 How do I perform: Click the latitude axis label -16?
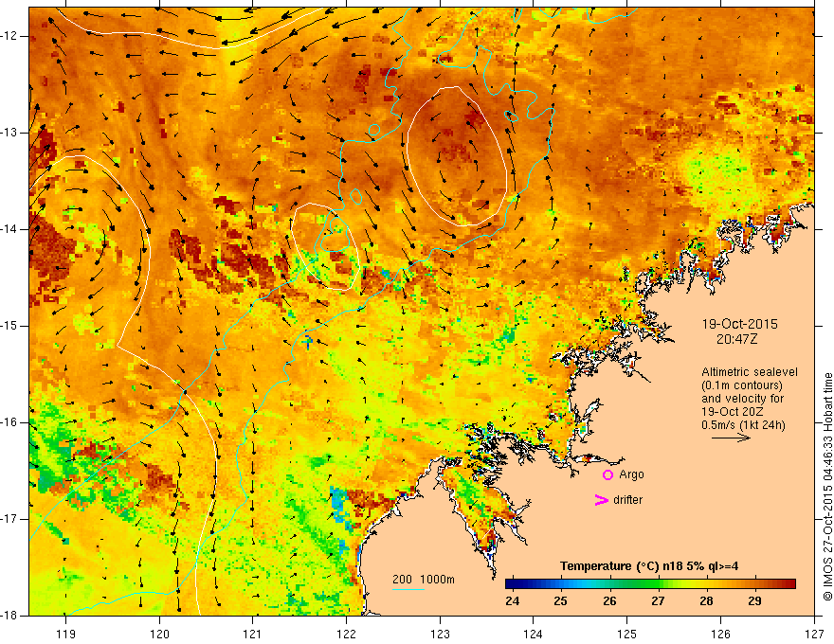pos(9,422)
